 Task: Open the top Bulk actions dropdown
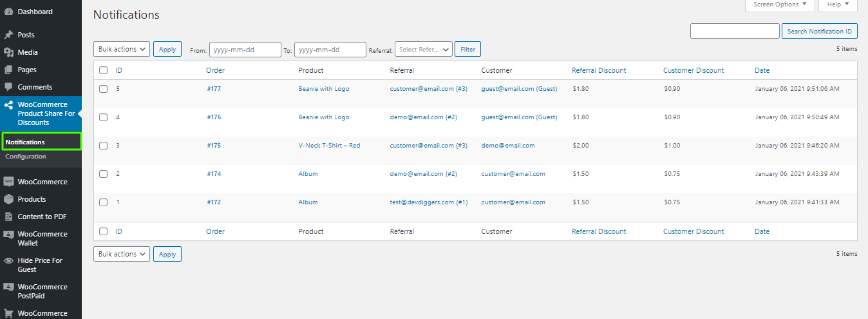122,49
